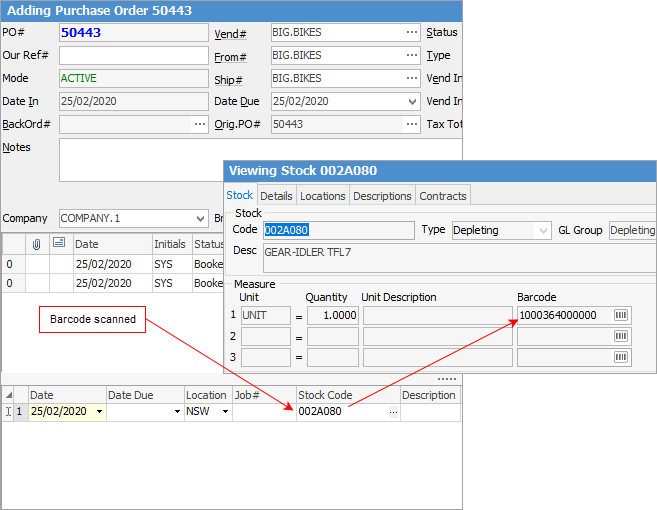Open From# lookup ellipsis
The image size is (657, 510).
click(x=412, y=55)
